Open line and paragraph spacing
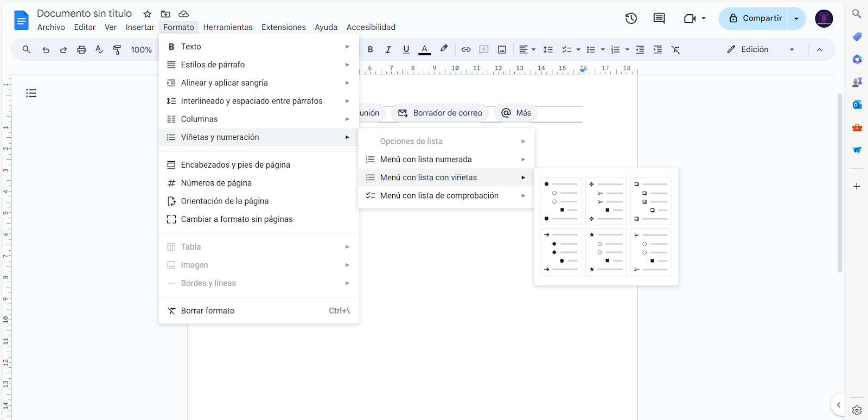 [548, 49]
